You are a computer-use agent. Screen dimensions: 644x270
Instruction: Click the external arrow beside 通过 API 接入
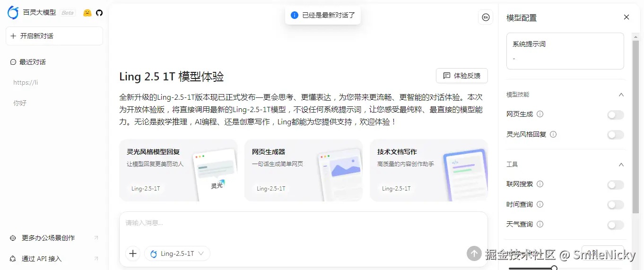pos(96,259)
